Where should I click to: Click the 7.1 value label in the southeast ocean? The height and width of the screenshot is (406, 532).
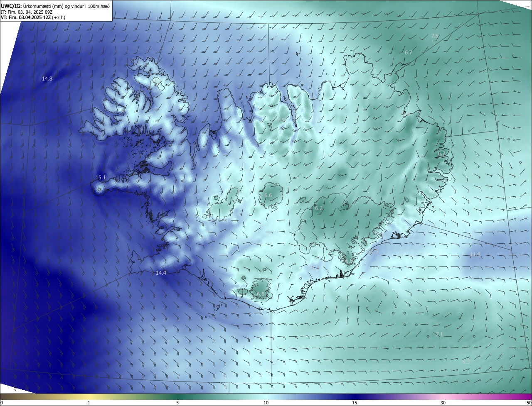point(439,334)
